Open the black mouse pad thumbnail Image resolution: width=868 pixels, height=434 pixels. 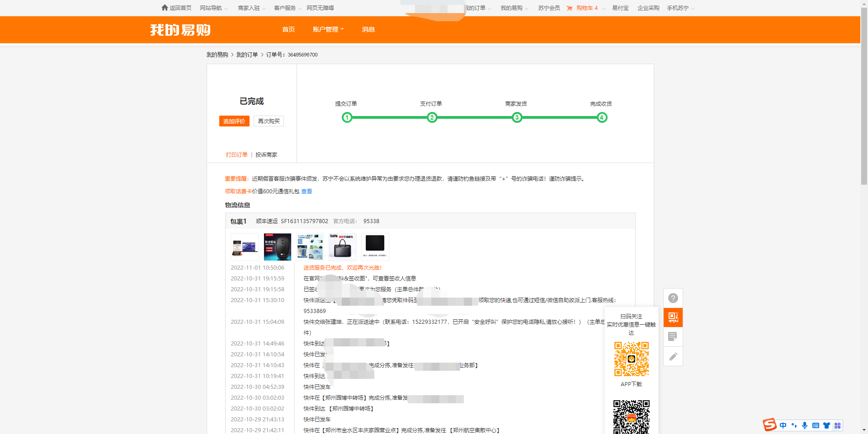tap(375, 247)
